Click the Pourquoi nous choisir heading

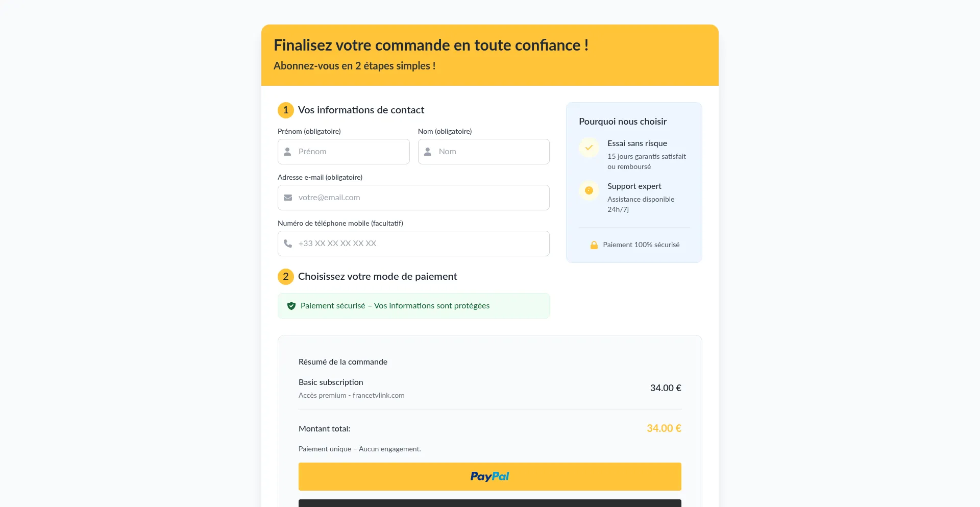coord(623,122)
